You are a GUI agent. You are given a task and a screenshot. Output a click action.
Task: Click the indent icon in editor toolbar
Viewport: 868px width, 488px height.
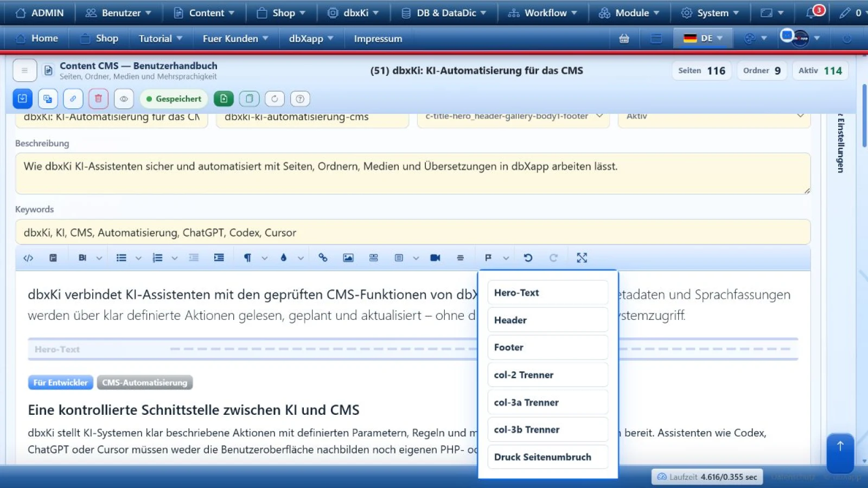[x=219, y=258]
